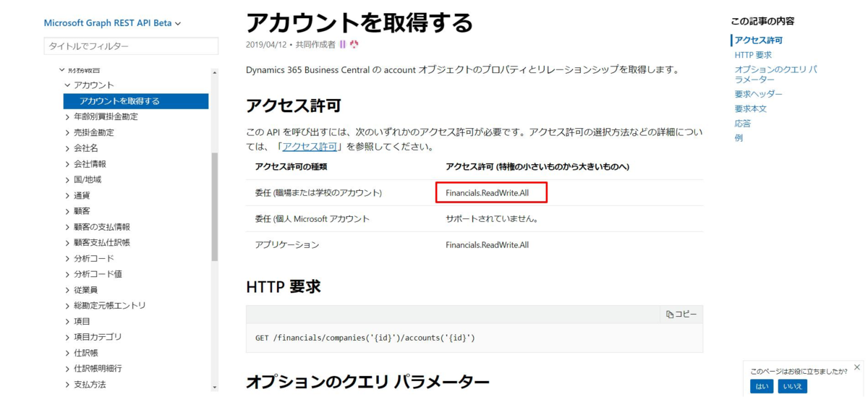Image resolution: width=868 pixels, height=397 pixels.
Task: Jump to HTTP 要求 in article contents
Action: pyautogui.click(x=753, y=55)
